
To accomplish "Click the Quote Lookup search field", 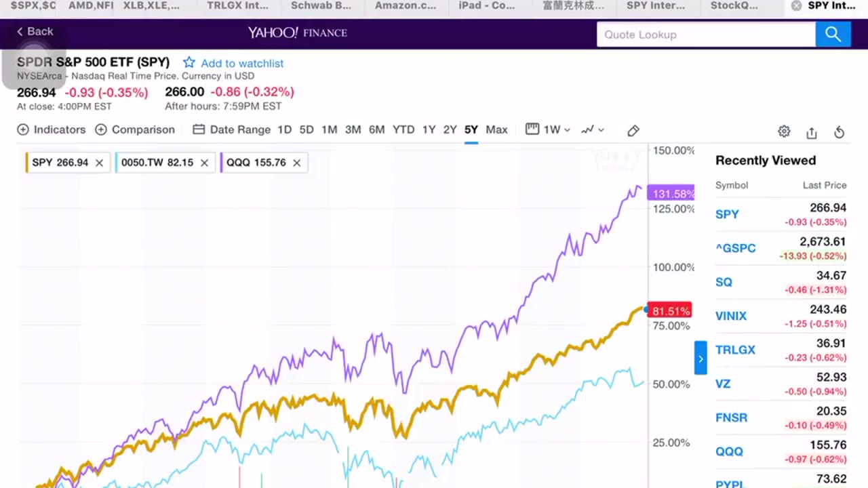I will pos(706,35).
